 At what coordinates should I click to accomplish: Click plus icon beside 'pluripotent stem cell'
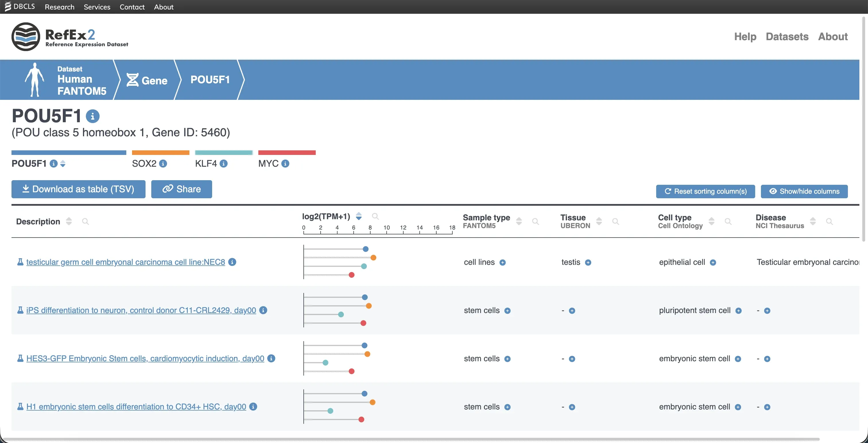[739, 311]
